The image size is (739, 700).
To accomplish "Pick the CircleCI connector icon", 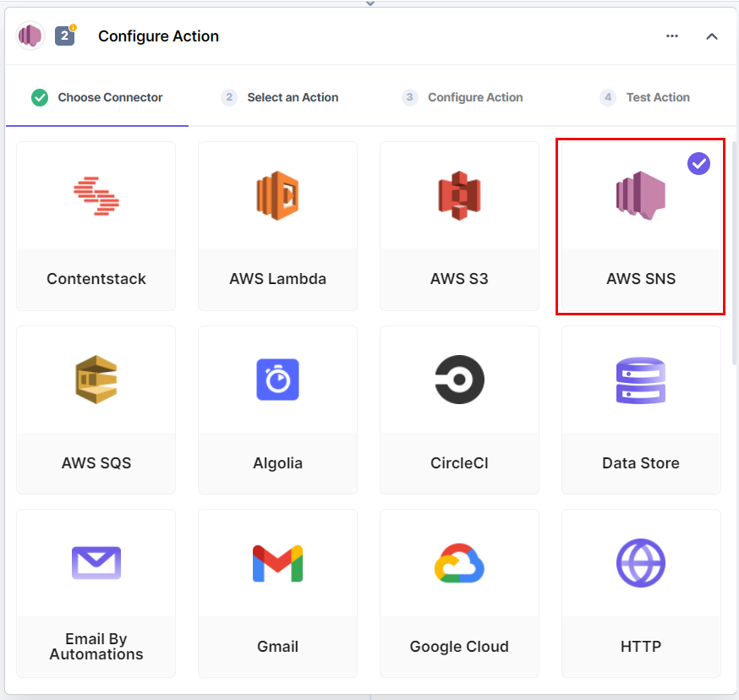I will point(459,380).
